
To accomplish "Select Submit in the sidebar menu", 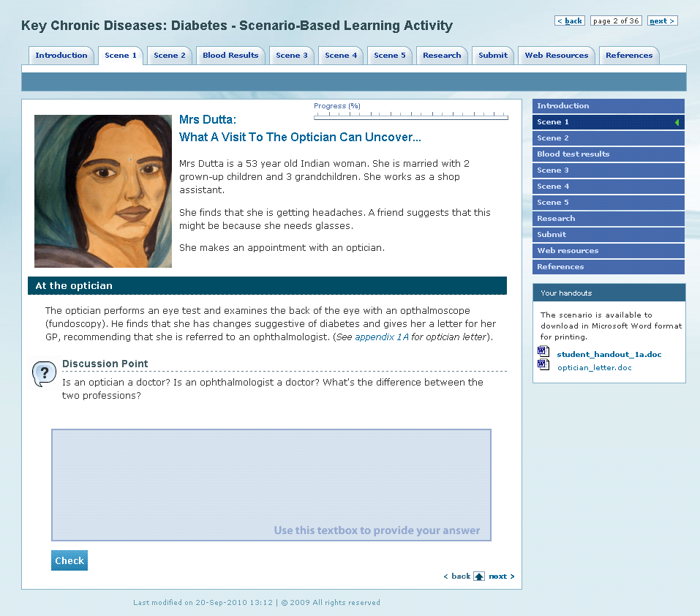I will click(609, 234).
